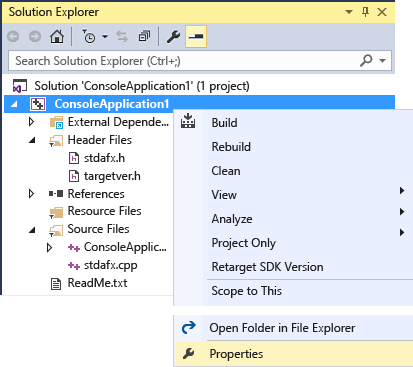Click the C++ project icon of ConsoleApplication1
This screenshot has width=413, height=367.
38,104
